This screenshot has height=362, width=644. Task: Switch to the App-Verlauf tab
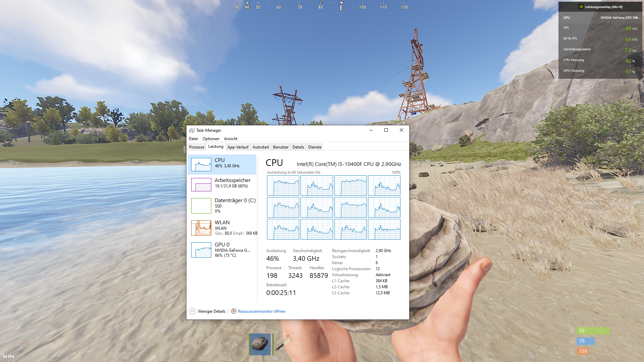(238, 147)
